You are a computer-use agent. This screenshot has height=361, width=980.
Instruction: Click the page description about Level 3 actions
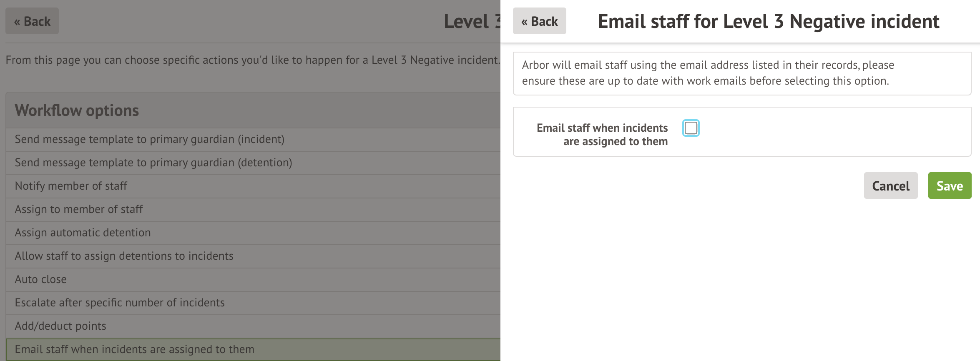point(252,60)
